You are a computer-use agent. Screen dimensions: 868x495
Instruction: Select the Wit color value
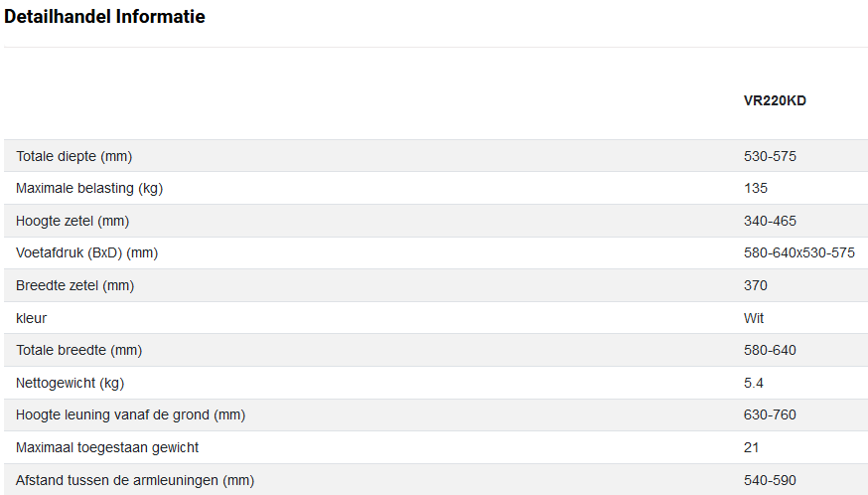pyautogui.click(x=754, y=318)
